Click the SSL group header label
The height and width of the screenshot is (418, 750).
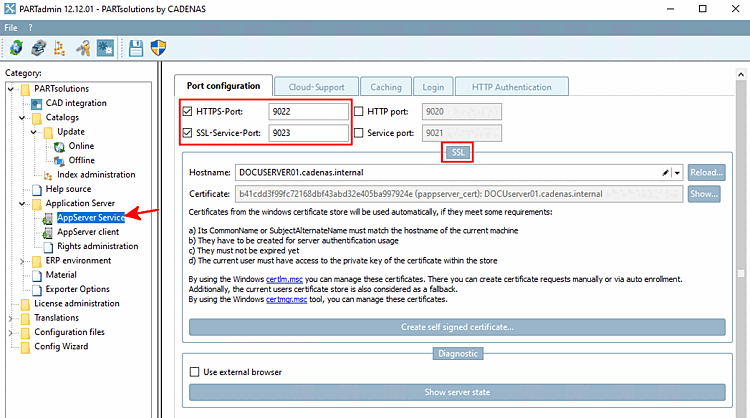(x=458, y=153)
